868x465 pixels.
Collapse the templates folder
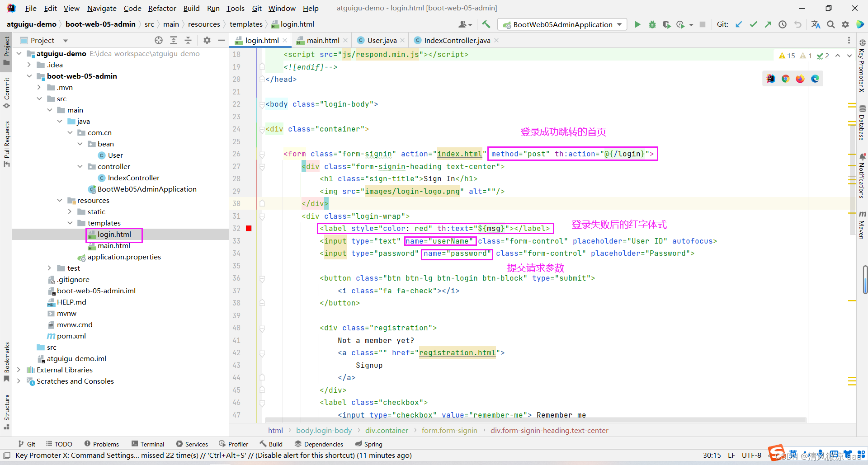pyautogui.click(x=70, y=223)
